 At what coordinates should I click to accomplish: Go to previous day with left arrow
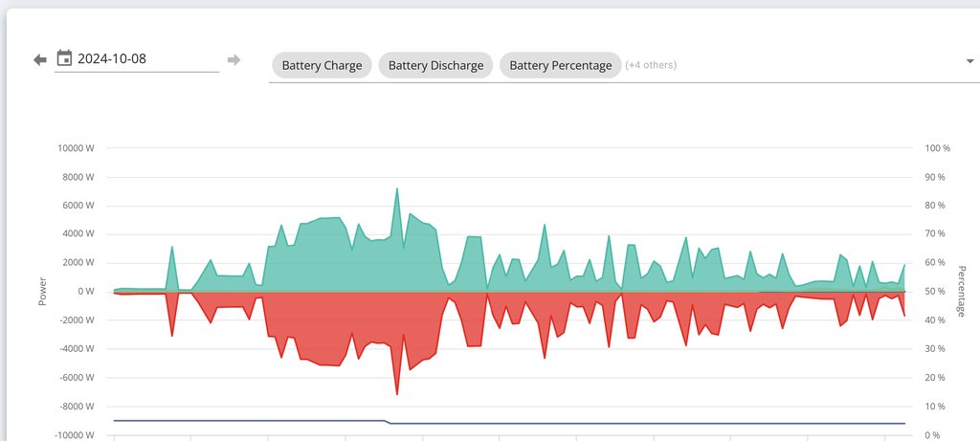point(39,60)
